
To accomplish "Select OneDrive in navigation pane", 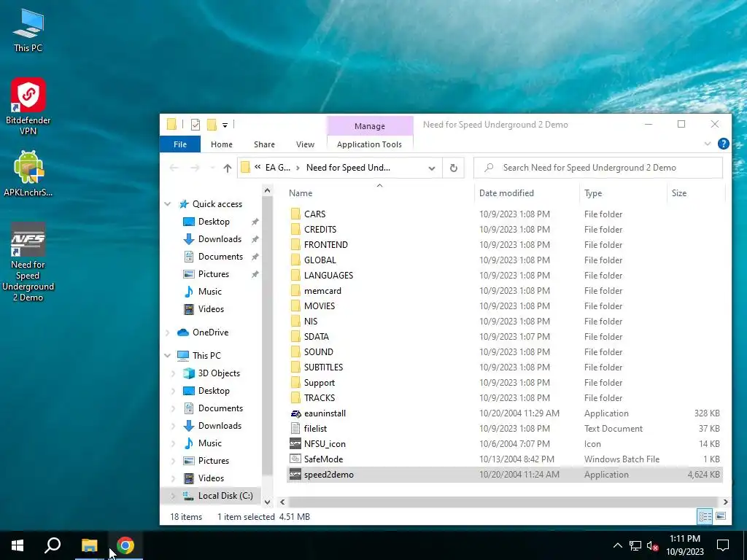I will pos(210,332).
